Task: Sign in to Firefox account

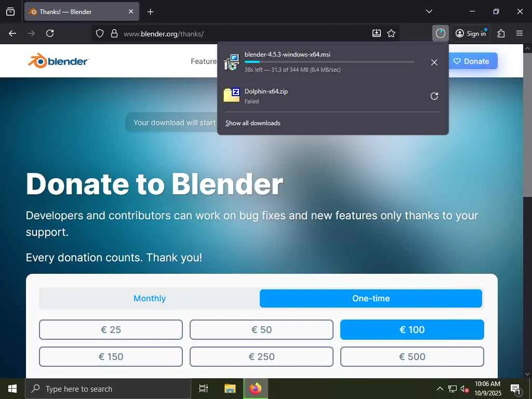Action: [x=471, y=33]
